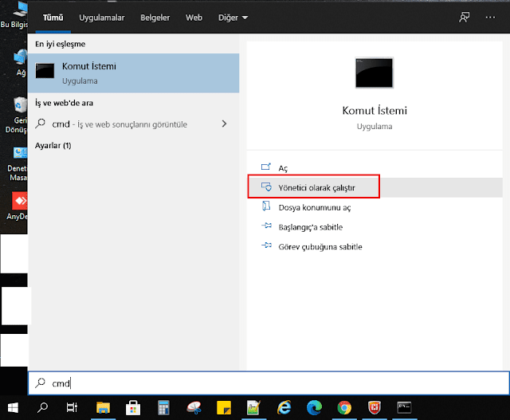Click large Komut İstemi preview thumbnail
The height and width of the screenshot is (420, 510).
click(x=374, y=73)
